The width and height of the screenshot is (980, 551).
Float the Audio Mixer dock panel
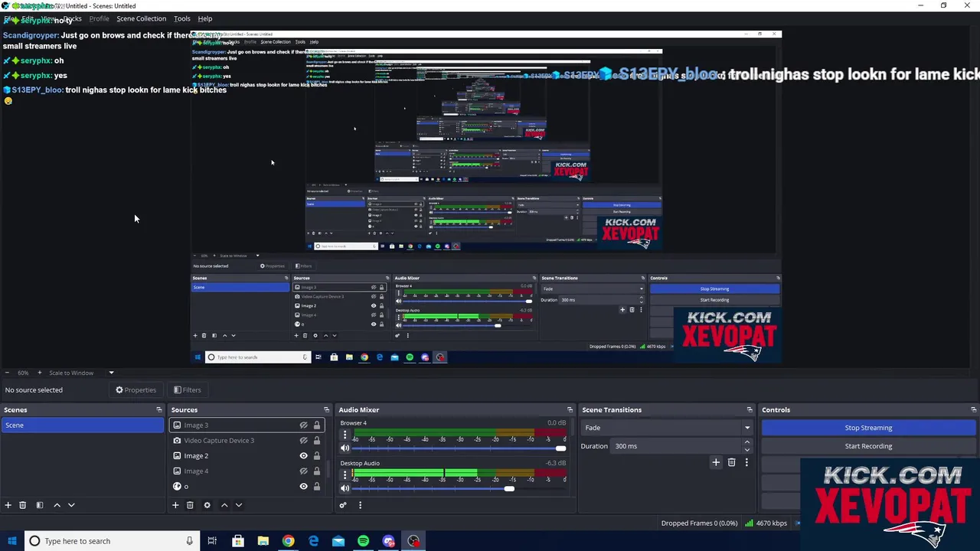click(570, 410)
